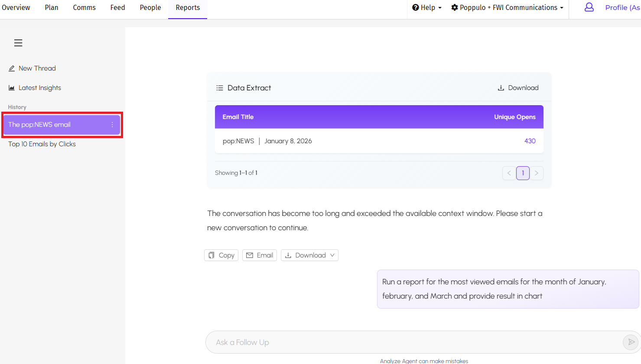
Task: Click the Data Extract Download button
Action: click(518, 88)
